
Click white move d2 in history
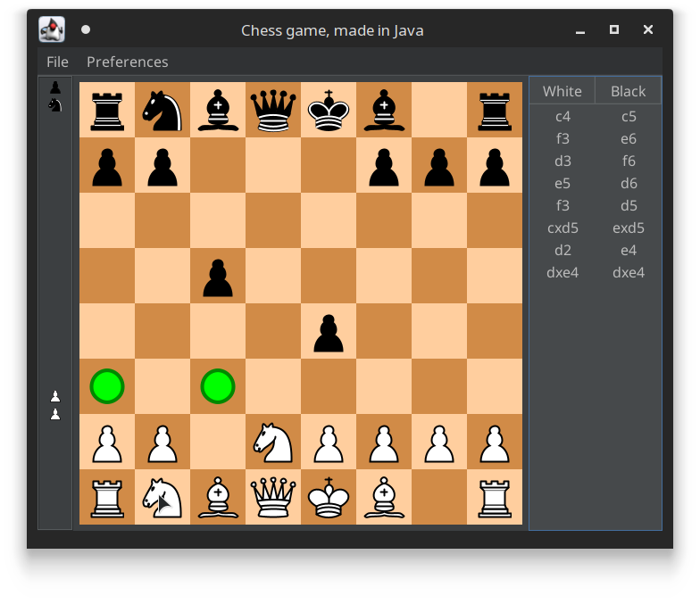(562, 250)
